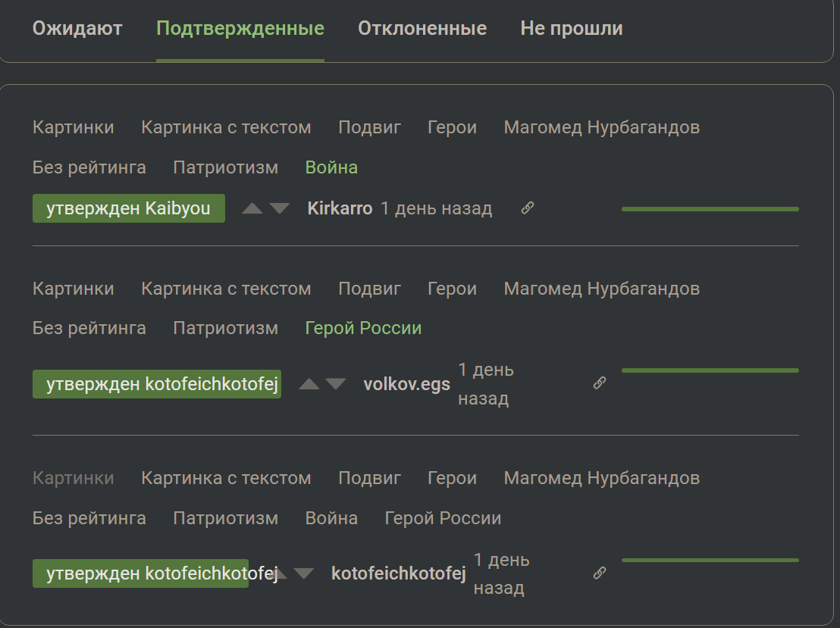Open the Kirkarro user profile link
This screenshot has height=628, width=840.
340,208
